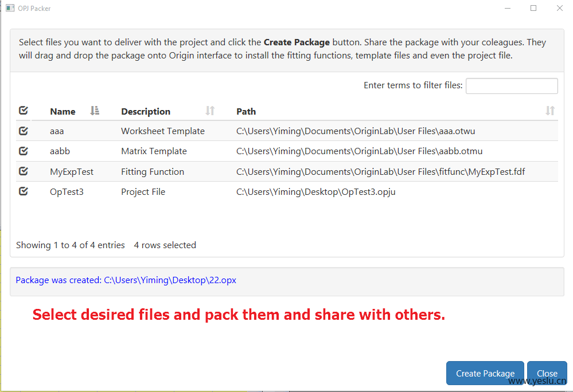Click the Name column header
The height and width of the screenshot is (392, 573).
click(x=63, y=111)
